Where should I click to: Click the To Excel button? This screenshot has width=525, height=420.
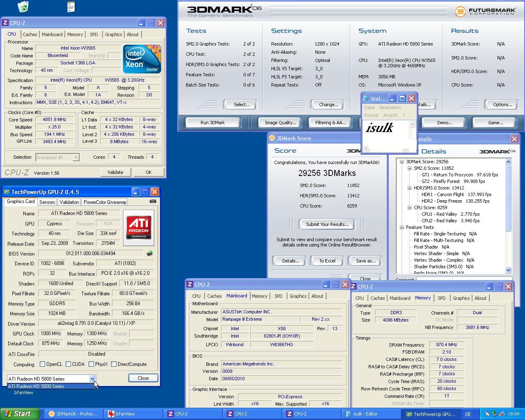tap(327, 261)
